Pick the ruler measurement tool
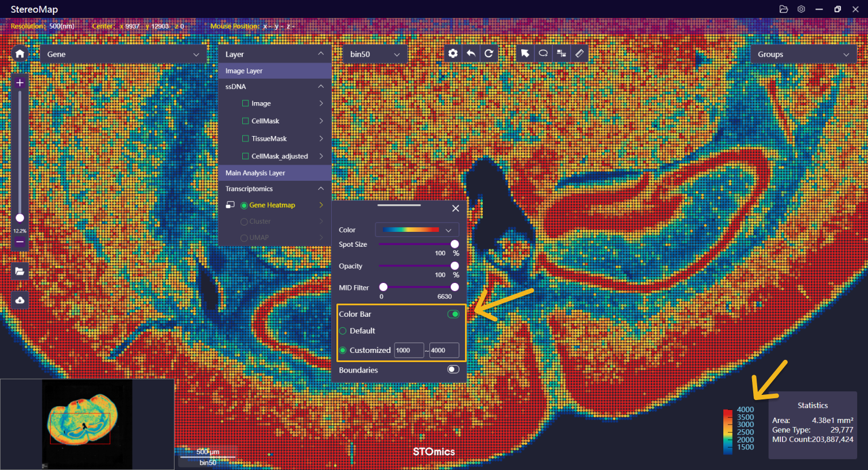 [579, 53]
